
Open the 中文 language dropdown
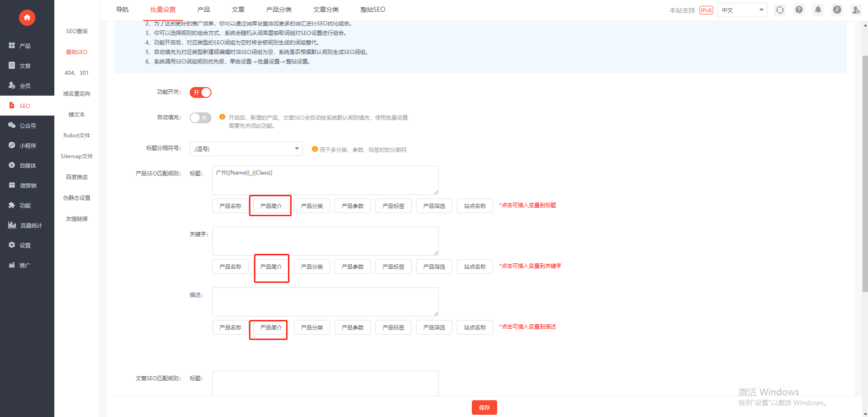point(742,10)
